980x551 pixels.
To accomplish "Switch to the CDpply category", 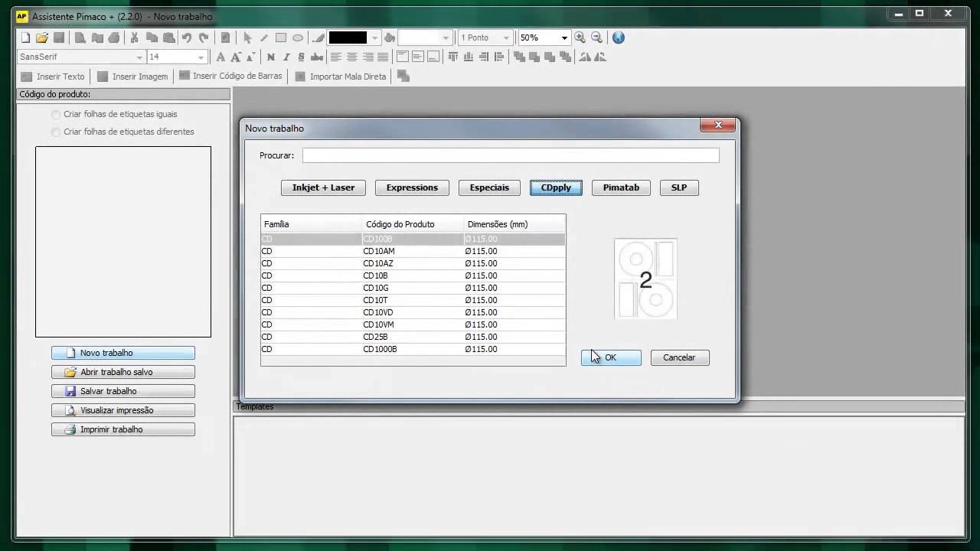I will tap(556, 187).
